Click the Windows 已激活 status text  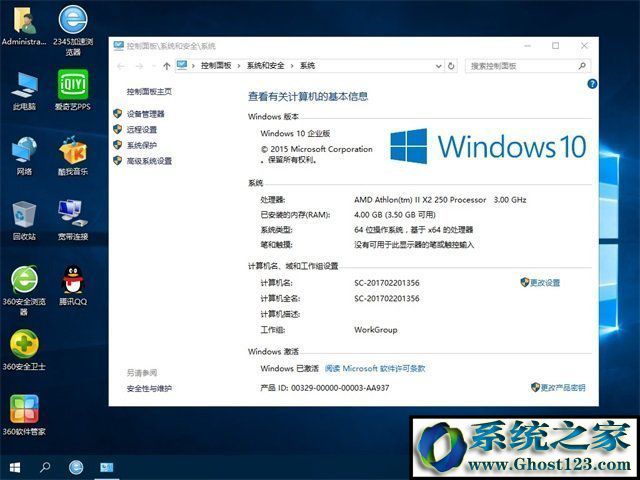(289, 368)
